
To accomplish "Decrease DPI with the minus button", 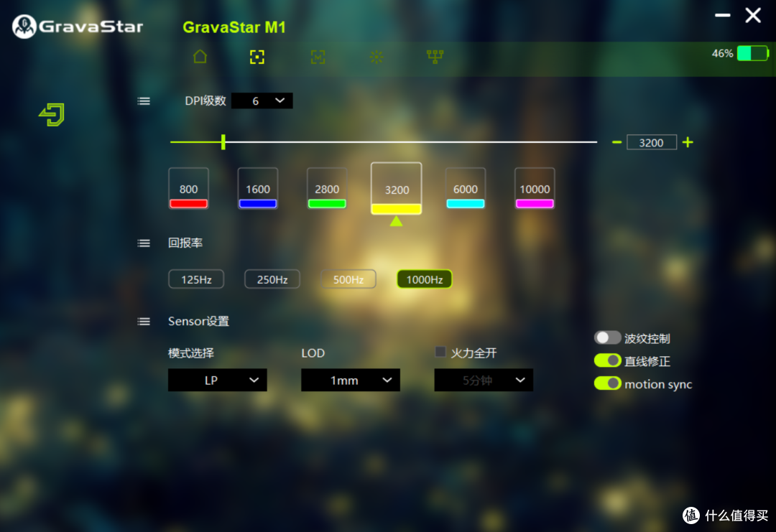I will click(x=616, y=142).
